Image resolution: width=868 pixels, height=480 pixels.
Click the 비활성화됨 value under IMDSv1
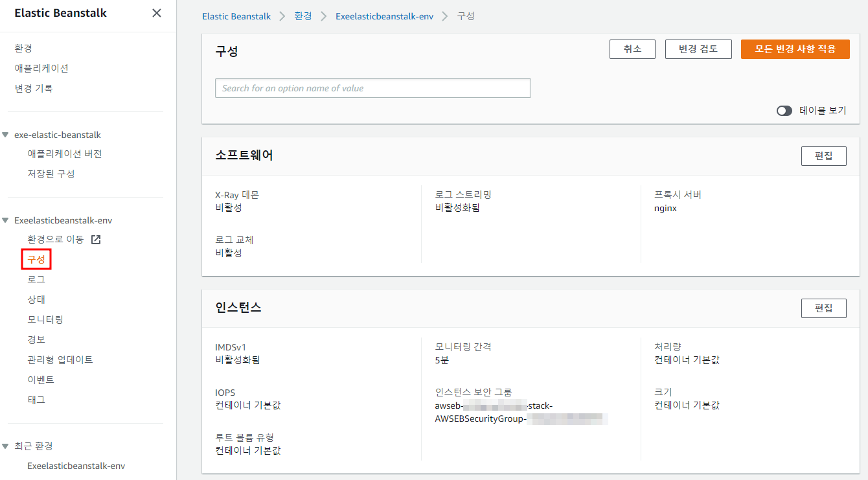click(x=238, y=360)
